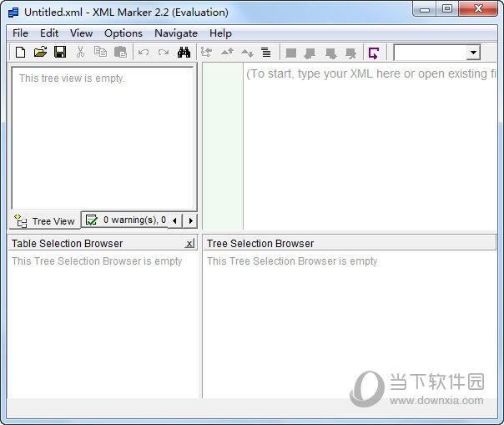Click the green editor gutter margin

pyautogui.click(x=223, y=146)
